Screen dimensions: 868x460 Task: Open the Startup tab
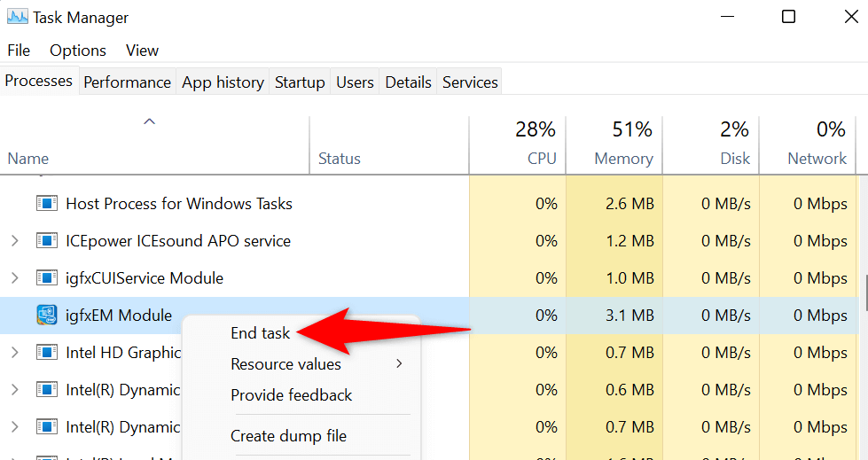tap(300, 82)
